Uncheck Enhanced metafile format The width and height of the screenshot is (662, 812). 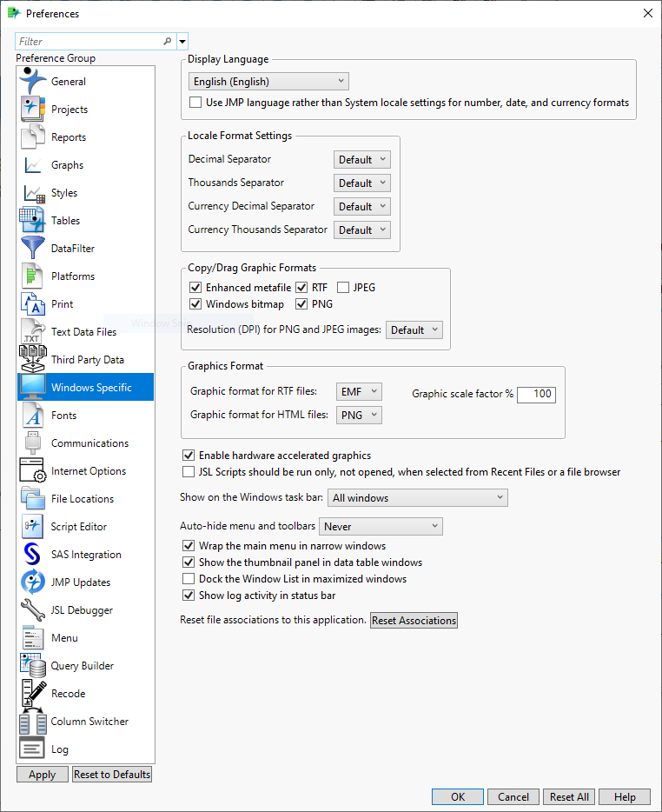pyautogui.click(x=195, y=288)
